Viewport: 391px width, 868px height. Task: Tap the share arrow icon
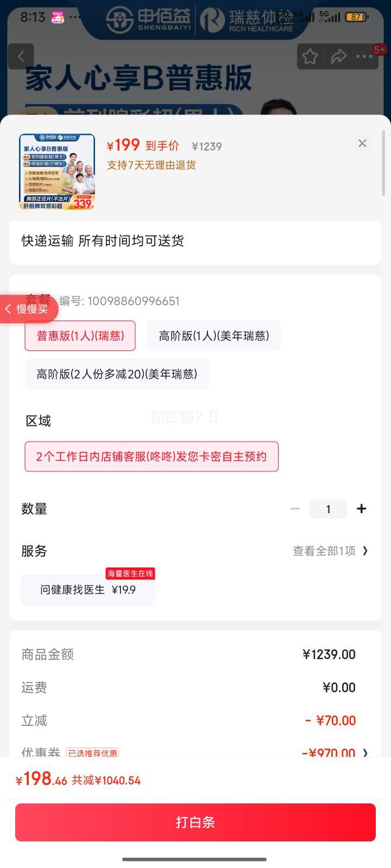click(339, 56)
